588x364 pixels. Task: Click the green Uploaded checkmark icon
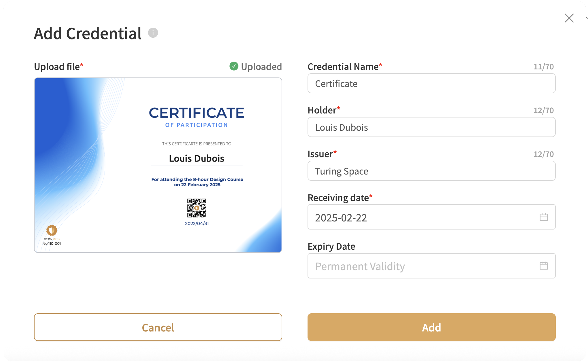click(x=234, y=66)
